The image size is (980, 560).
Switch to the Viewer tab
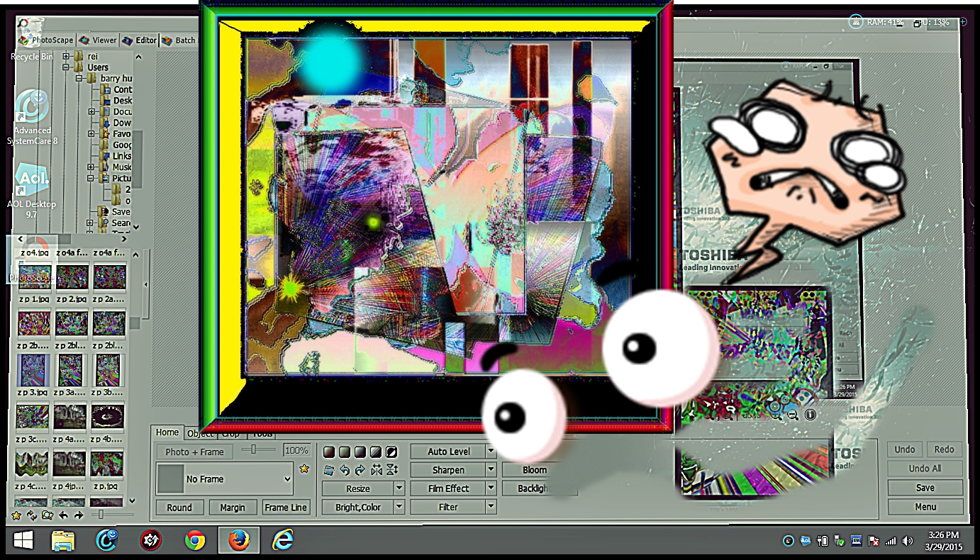98,40
